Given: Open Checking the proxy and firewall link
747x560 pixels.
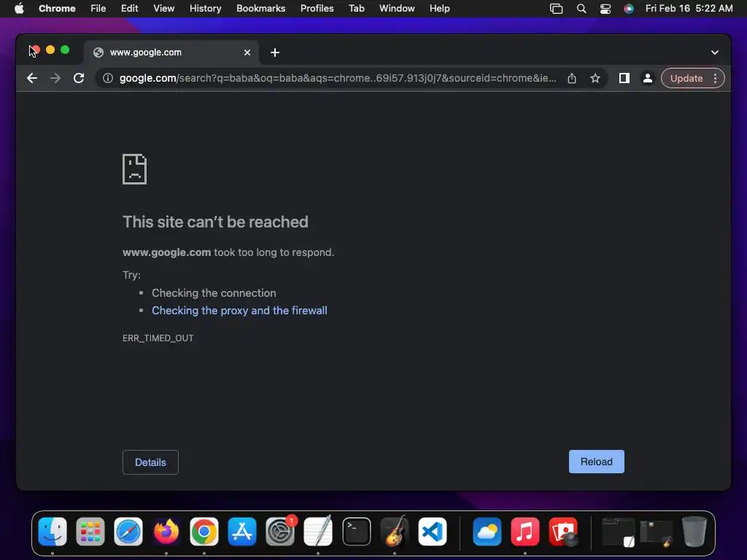Looking at the screenshot, I should [x=239, y=311].
